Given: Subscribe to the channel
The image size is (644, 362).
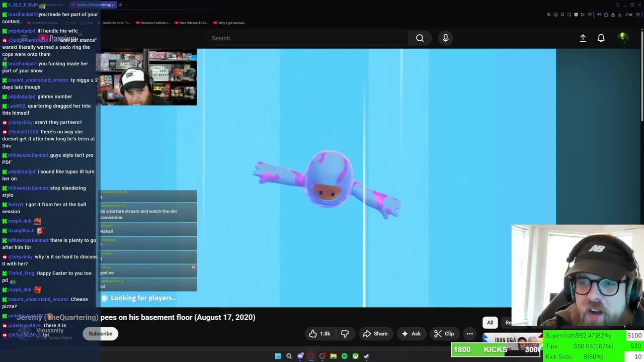Looking at the screenshot, I should [101, 334].
